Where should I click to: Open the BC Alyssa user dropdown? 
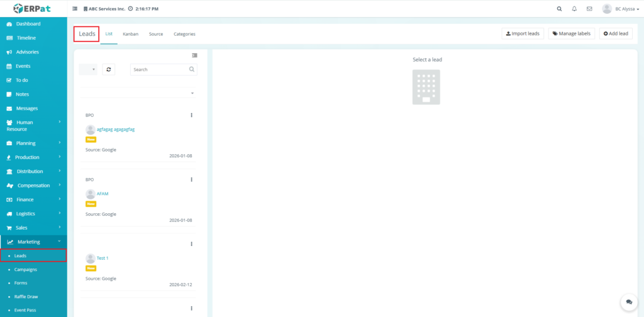click(616, 9)
